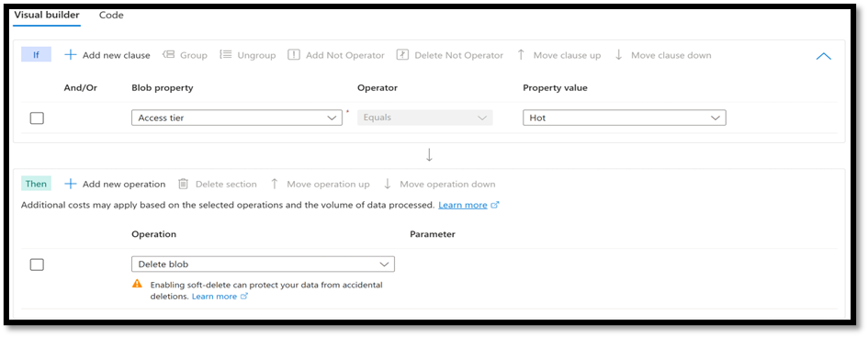Select the Visual builder tab

click(47, 15)
